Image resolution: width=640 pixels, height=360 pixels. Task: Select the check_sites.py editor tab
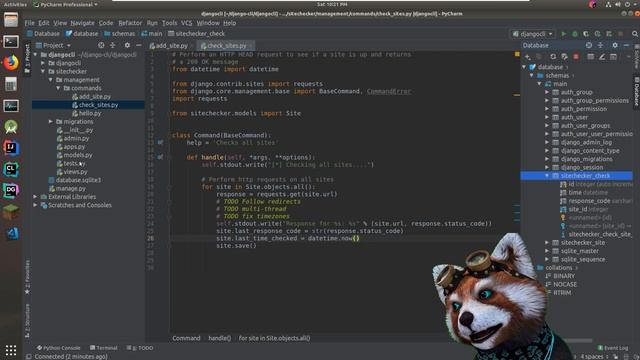(226, 46)
